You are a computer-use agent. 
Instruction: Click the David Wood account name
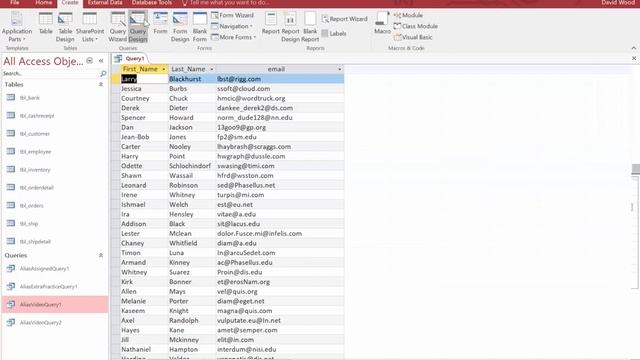click(x=618, y=2)
